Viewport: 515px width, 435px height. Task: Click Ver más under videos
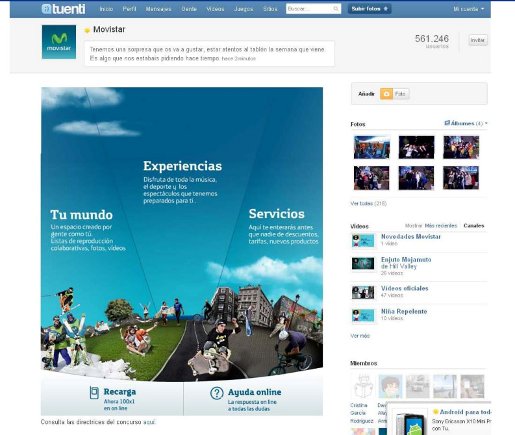tap(360, 336)
